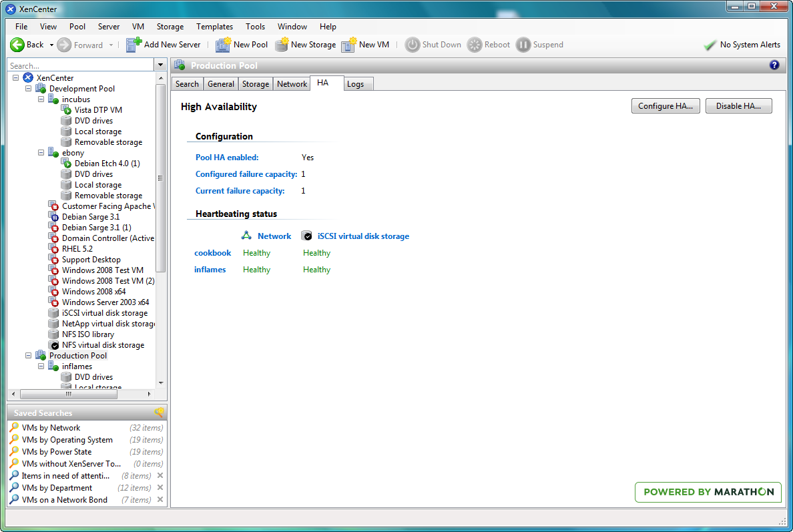Image resolution: width=793 pixels, height=532 pixels.
Task: Click the cookbook server link
Action: (x=212, y=253)
